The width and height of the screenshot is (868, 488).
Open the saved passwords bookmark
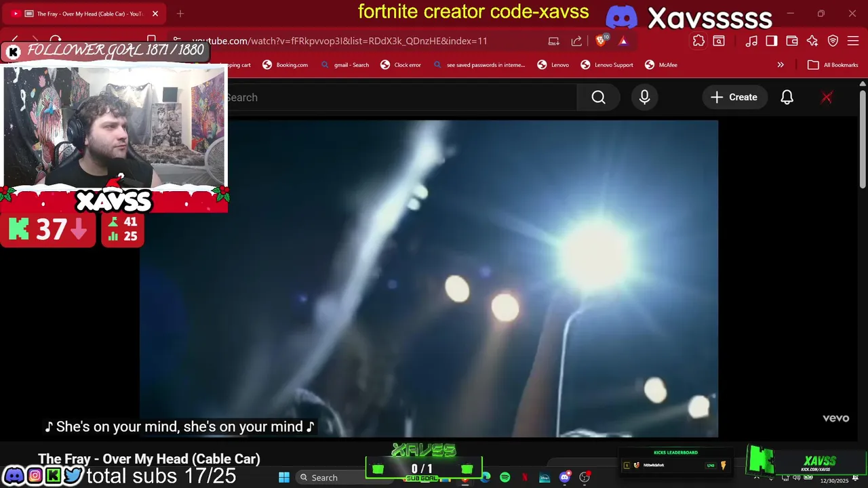(479, 65)
